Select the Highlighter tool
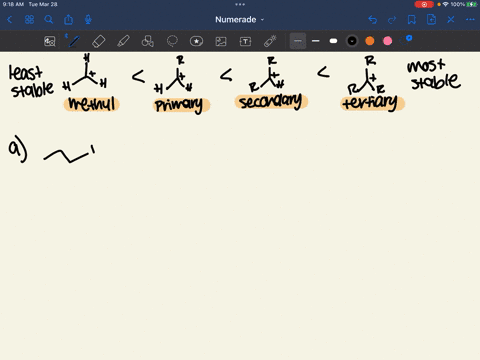Screen dimensions: 480x360 (x=123, y=41)
